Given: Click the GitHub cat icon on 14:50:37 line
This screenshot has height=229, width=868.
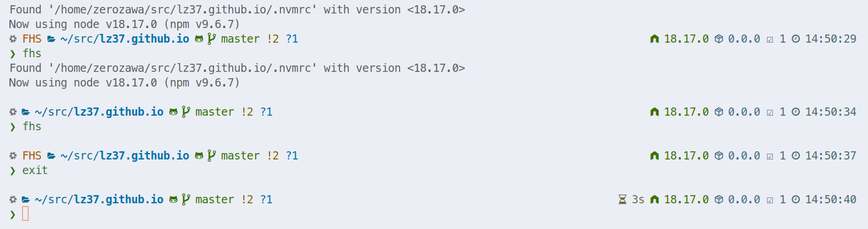Looking at the screenshot, I should click(199, 156).
